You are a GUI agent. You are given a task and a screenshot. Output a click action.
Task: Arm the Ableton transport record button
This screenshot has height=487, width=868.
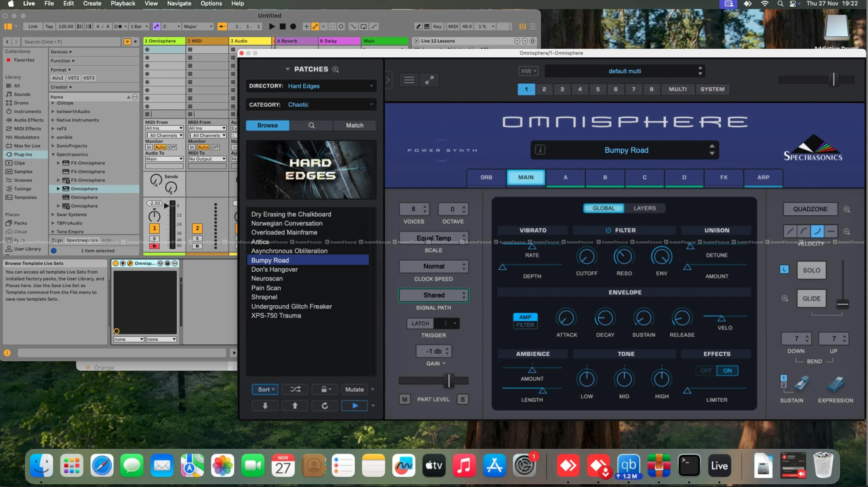coord(293,26)
